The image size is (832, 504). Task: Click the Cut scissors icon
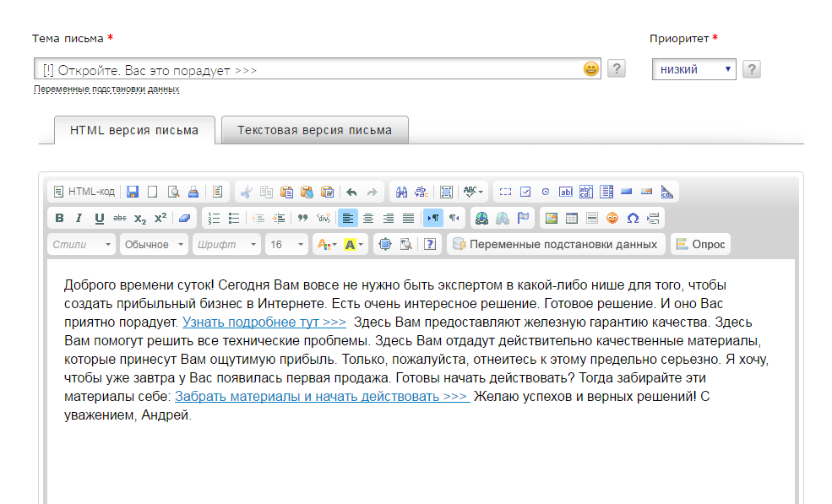pos(246,192)
